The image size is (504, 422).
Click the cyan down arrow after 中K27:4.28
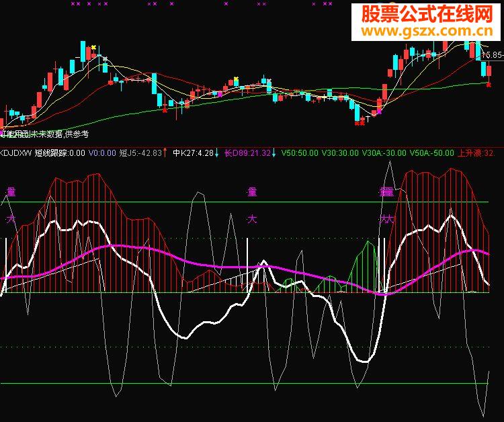[216, 153]
